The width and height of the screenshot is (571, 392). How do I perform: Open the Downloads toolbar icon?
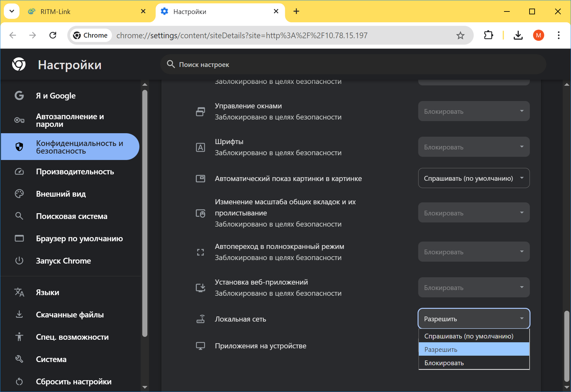518,35
